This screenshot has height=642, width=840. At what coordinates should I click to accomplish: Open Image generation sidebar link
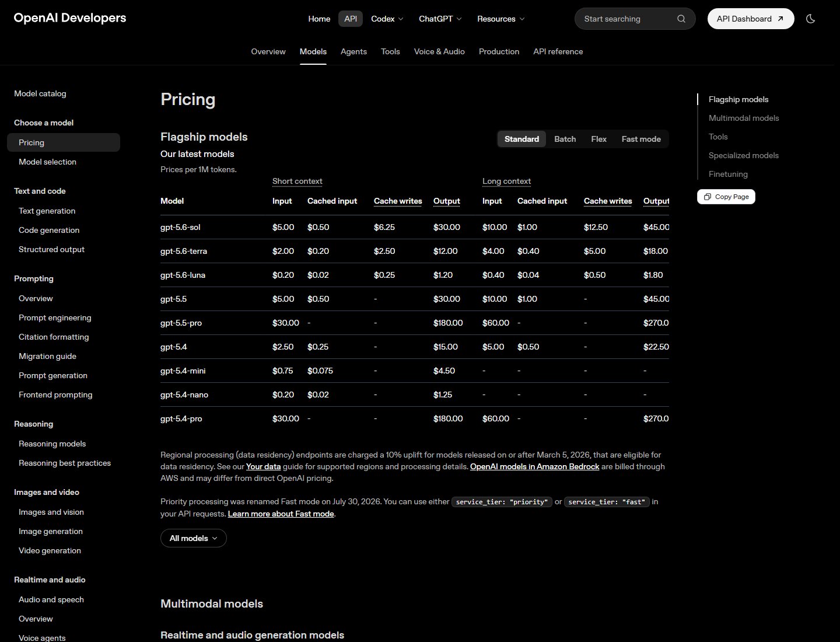(51, 531)
